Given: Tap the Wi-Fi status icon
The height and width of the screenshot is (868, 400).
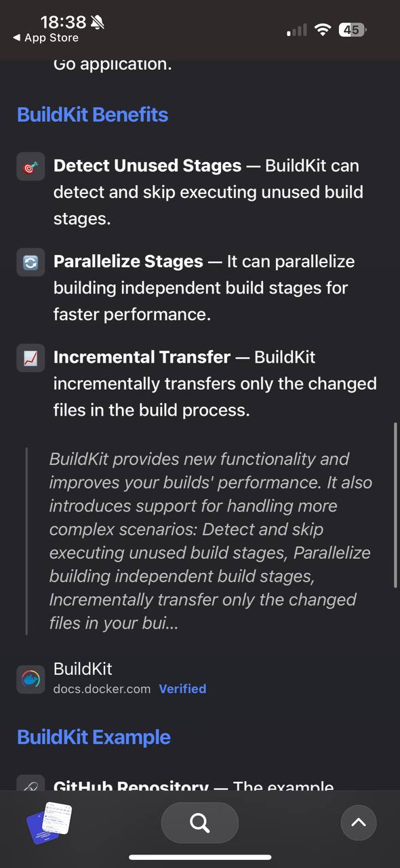Looking at the screenshot, I should tap(323, 30).
